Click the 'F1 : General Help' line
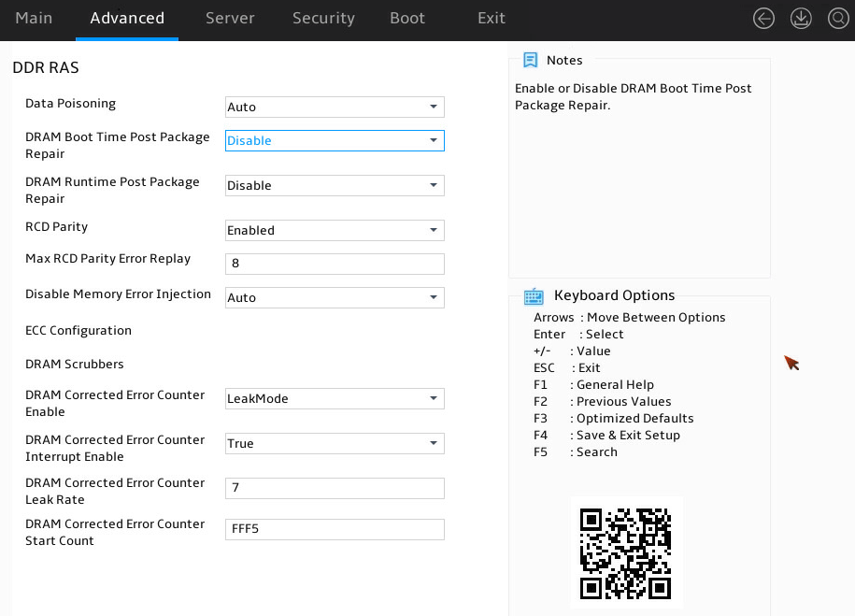 pos(593,385)
